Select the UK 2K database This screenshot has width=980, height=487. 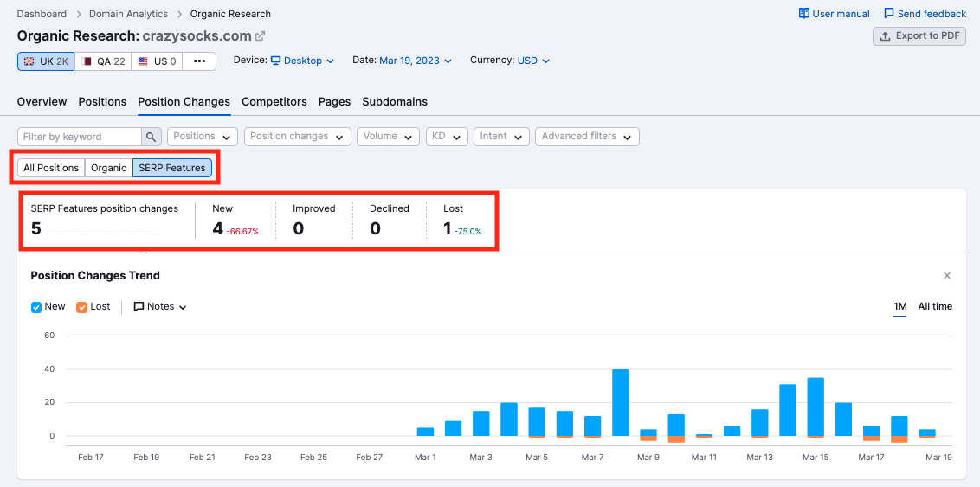coord(46,61)
